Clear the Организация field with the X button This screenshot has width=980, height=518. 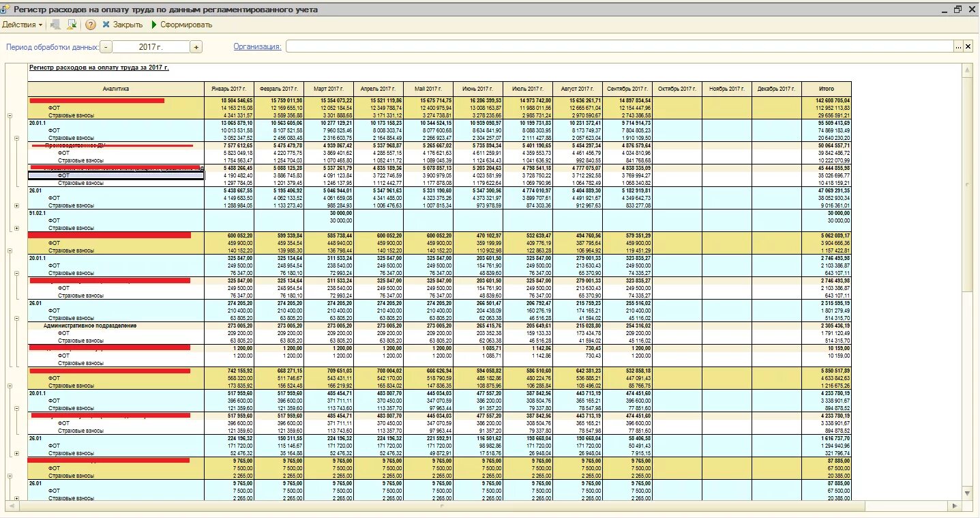coord(968,46)
